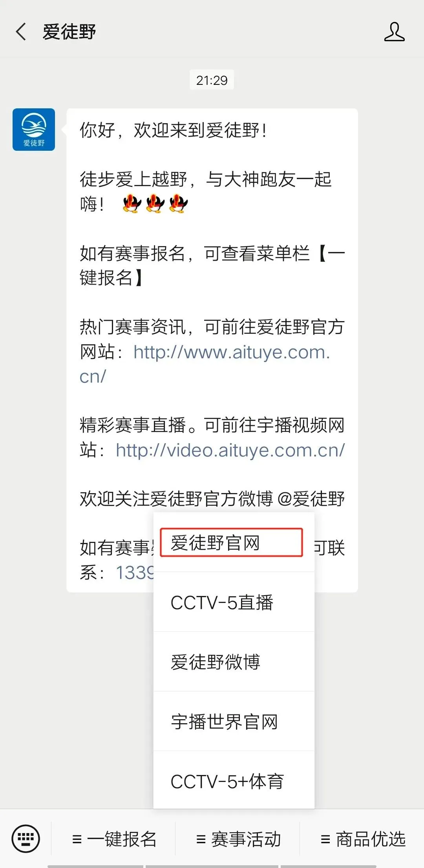Tap the 21:29 timestamp label
Image resolution: width=424 pixels, height=868 pixels.
(x=212, y=80)
